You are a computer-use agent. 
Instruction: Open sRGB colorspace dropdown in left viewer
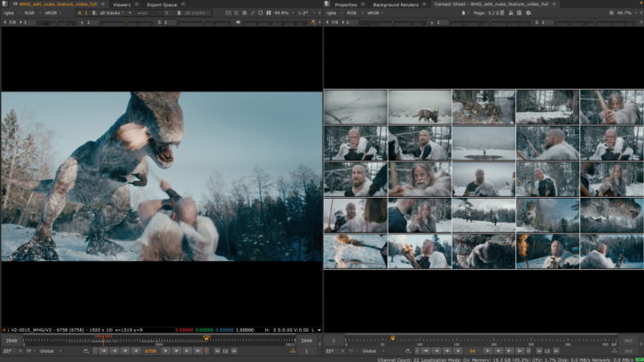coord(52,12)
